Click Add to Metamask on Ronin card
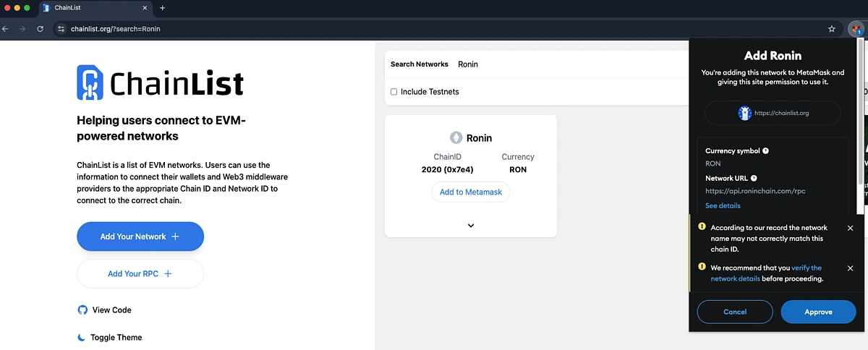The image size is (868, 350). click(471, 192)
